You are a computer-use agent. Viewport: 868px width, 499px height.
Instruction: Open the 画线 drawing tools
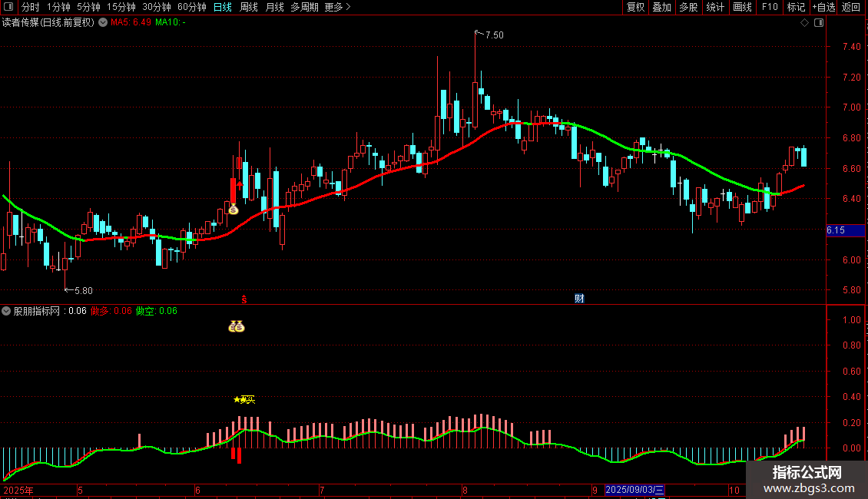[742, 7]
